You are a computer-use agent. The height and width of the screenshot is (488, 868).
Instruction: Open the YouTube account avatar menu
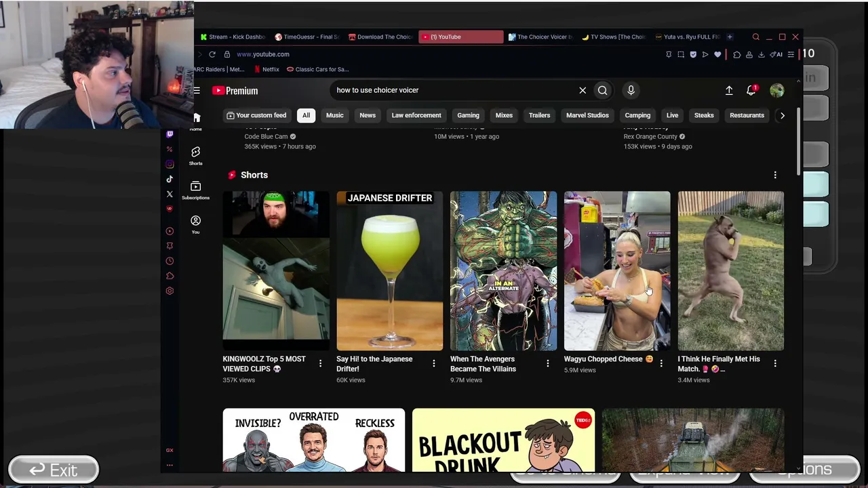pyautogui.click(x=777, y=90)
